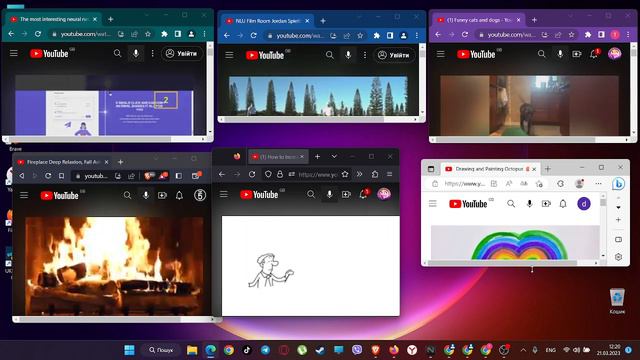Viewport: 640px width, 360px height.
Task: Open Steam from taskbar
Action: 320,350
